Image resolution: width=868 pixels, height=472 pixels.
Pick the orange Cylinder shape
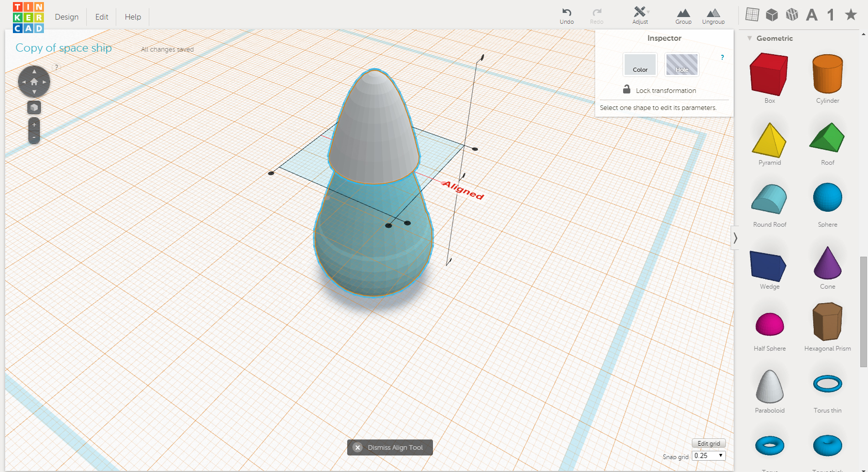828,74
